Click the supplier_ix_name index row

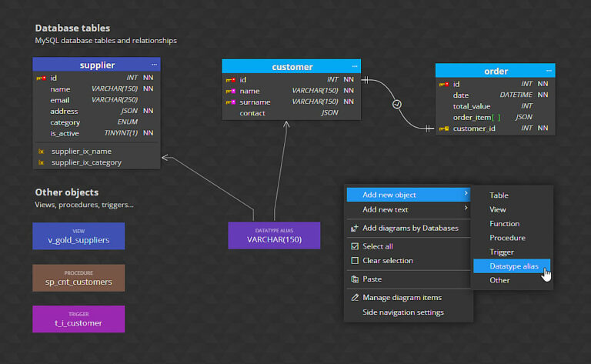pyautogui.click(x=96, y=151)
